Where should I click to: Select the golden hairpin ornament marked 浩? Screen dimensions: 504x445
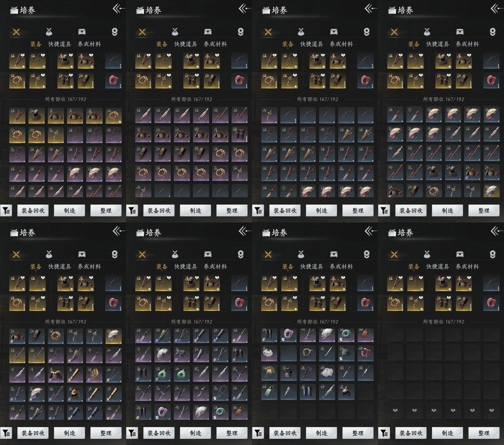tap(269, 373)
